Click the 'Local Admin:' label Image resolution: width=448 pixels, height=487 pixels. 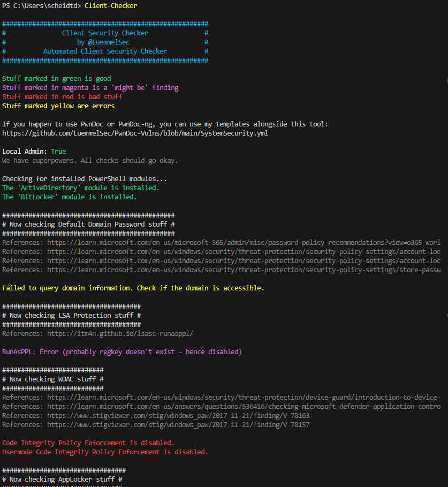coord(25,151)
